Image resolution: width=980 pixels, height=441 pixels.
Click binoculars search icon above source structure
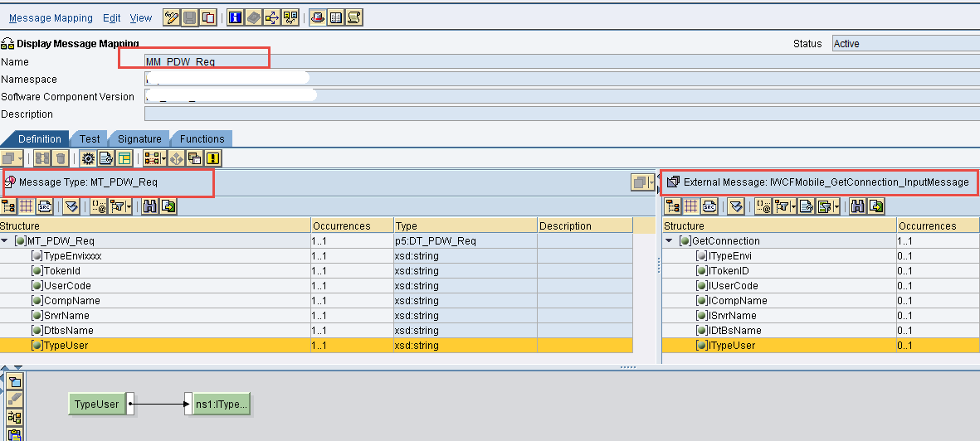pyautogui.click(x=149, y=206)
